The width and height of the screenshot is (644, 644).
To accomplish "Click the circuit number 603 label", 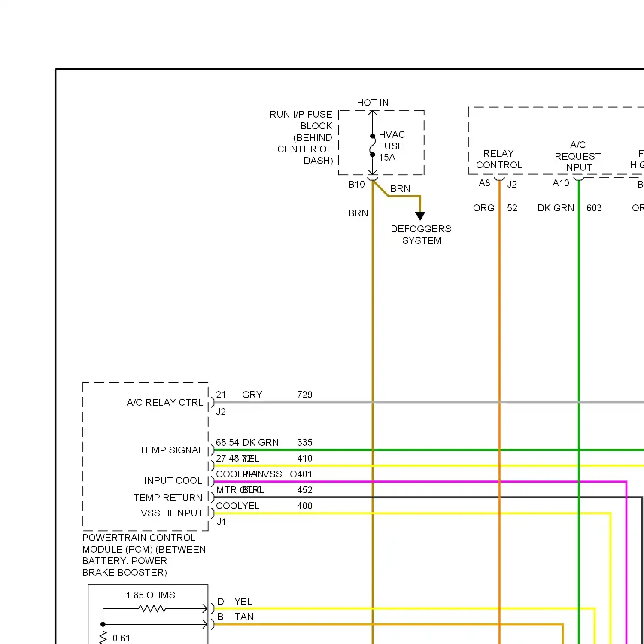I will (x=594, y=208).
